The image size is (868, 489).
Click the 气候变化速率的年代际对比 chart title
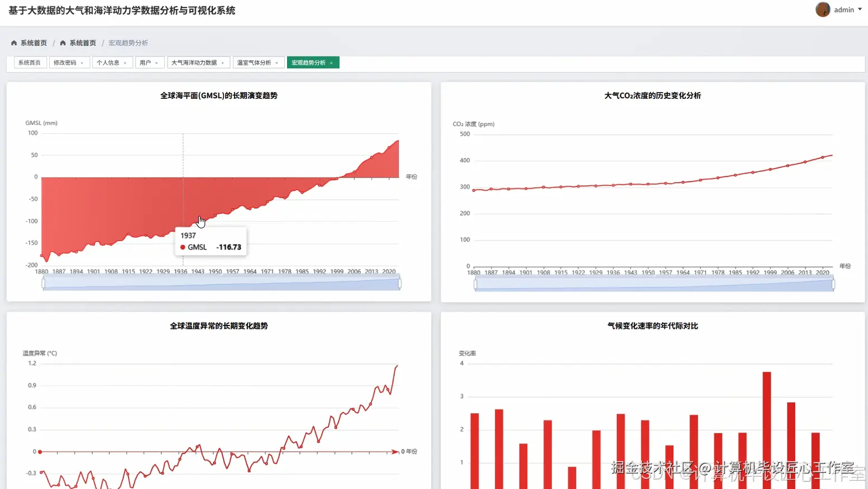coord(652,326)
